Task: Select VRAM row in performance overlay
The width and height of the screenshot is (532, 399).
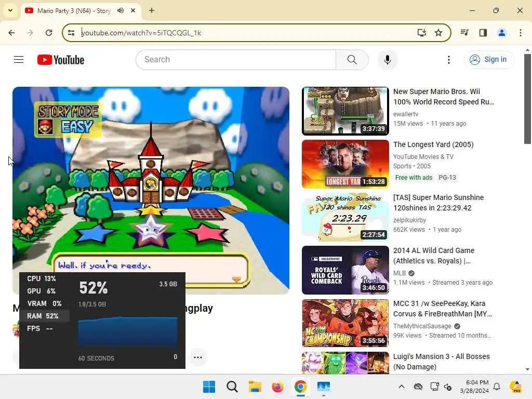Action: (x=45, y=303)
